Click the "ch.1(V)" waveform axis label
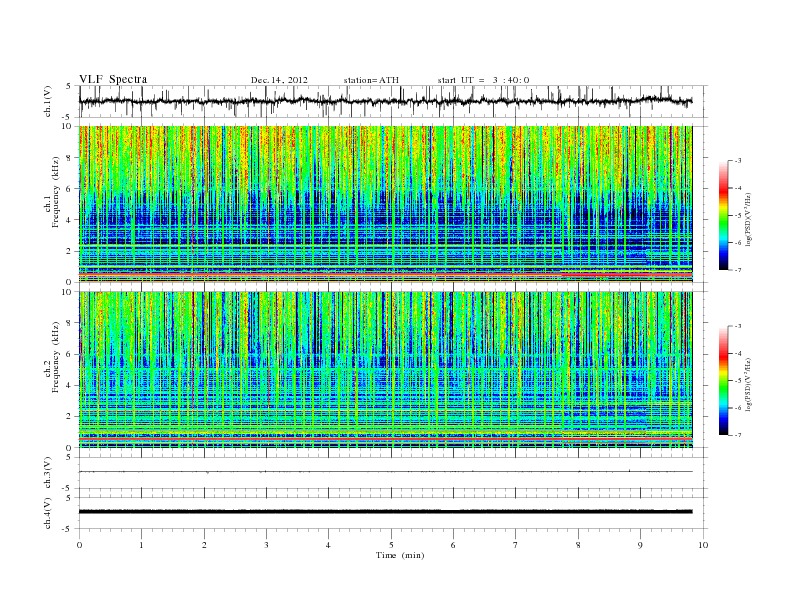 point(48,101)
